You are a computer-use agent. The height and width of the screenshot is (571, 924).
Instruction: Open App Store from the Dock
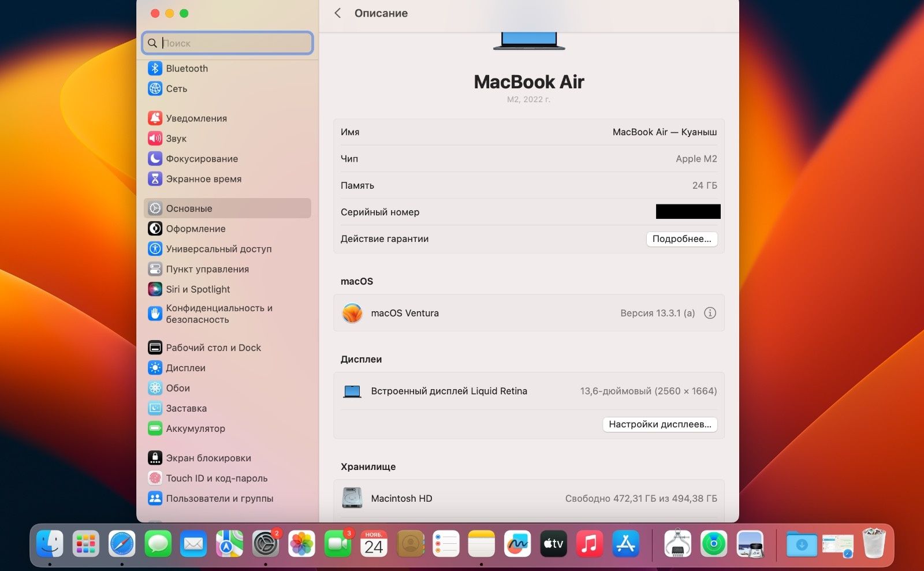tap(626, 543)
